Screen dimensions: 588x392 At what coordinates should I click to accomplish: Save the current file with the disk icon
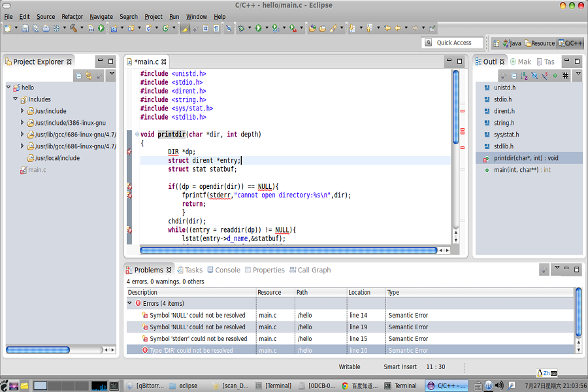coord(25,28)
